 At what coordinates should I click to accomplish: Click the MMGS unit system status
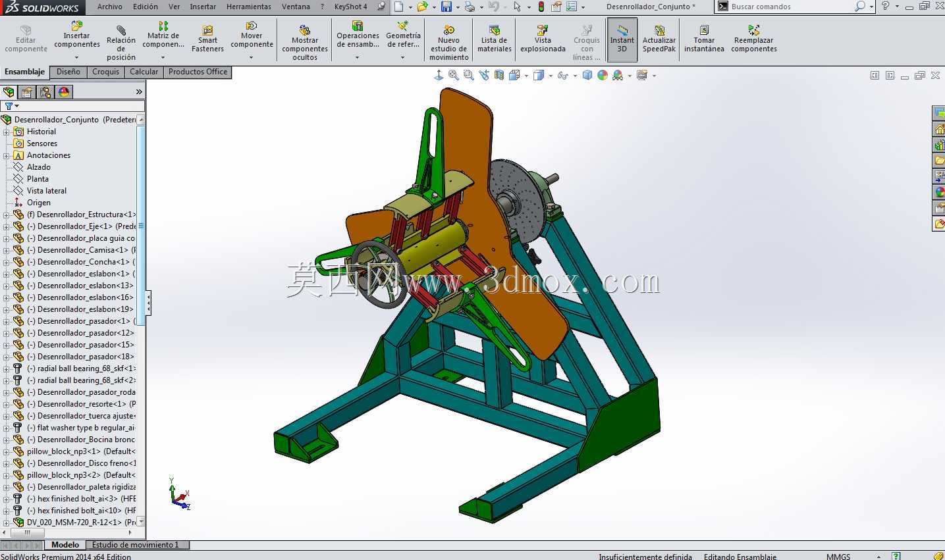click(838, 557)
